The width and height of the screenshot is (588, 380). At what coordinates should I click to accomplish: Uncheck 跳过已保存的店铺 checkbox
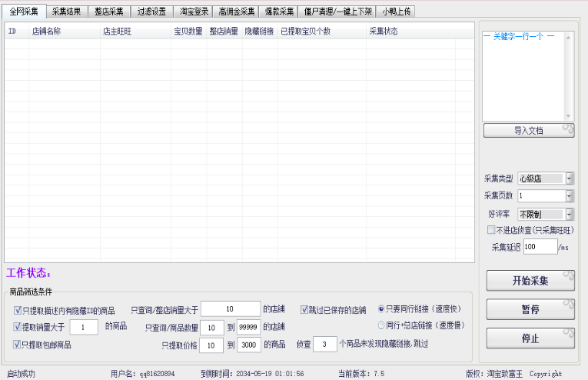[x=304, y=310]
